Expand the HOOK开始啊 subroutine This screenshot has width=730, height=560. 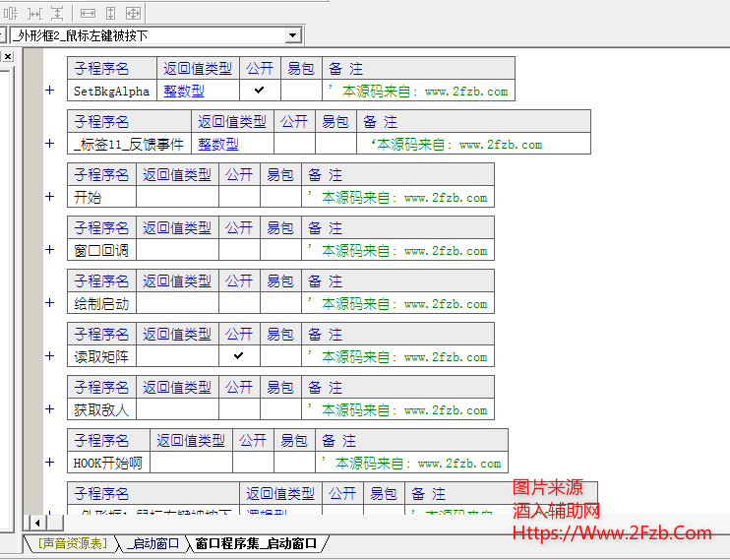pyautogui.click(x=49, y=463)
